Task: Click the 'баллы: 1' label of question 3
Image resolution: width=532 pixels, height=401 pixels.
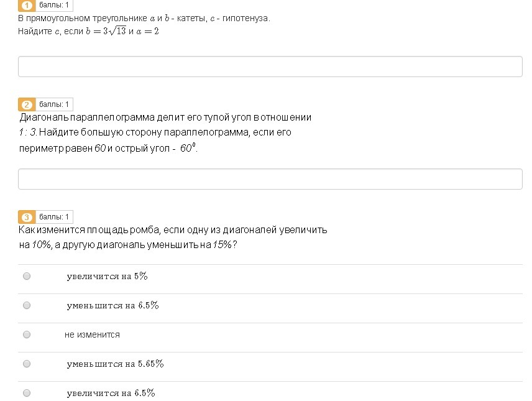Action: click(55, 217)
